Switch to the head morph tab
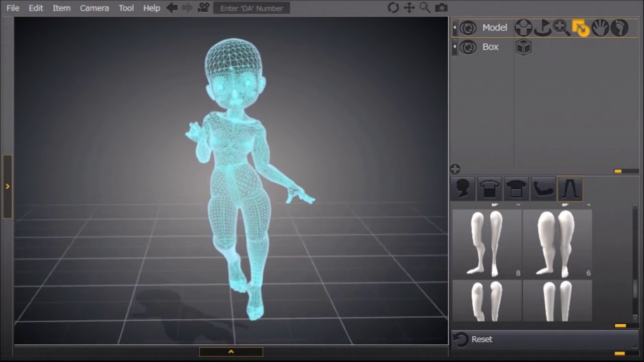The width and height of the screenshot is (644, 362). (463, 189)
